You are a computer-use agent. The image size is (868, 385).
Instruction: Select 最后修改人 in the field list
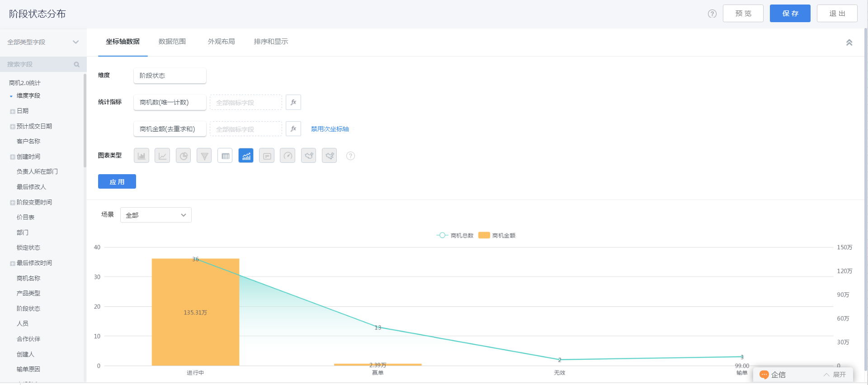click(x=31, y=187)
